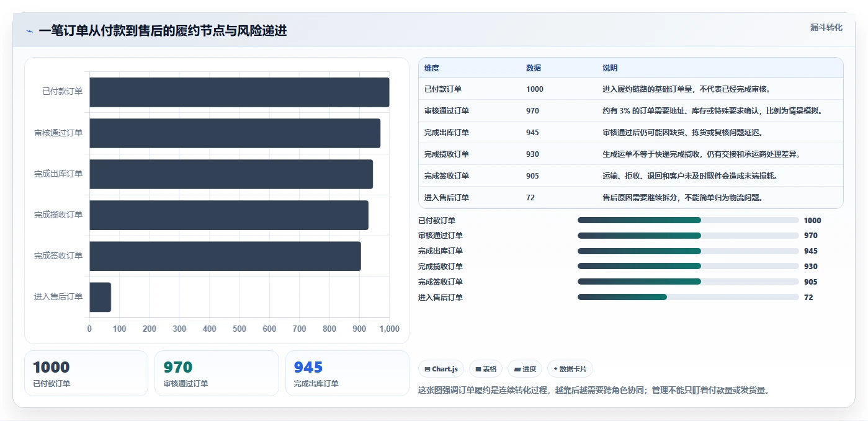868x421 pixels.
Task: Click the table data value 970
Action: click(x=532, y=111)
